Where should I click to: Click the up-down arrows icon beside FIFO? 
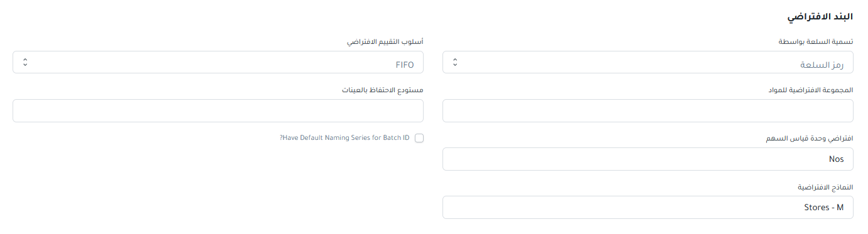[25, 62]
